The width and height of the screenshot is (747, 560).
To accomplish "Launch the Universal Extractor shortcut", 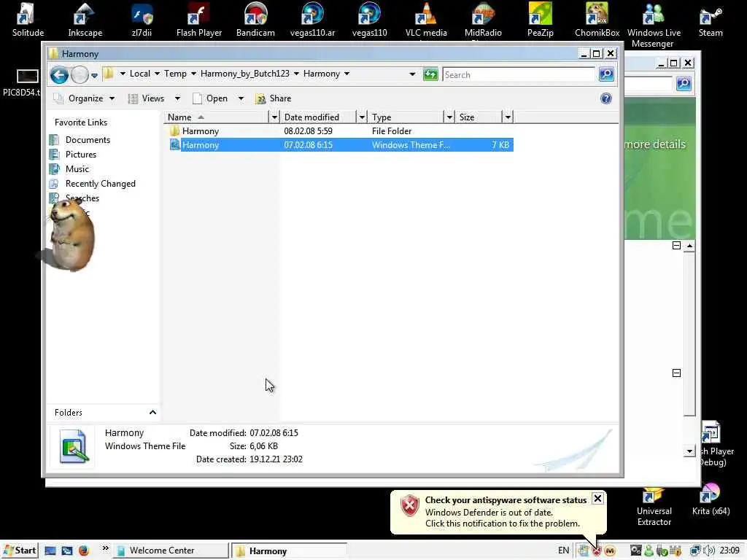I will (654, 507).
